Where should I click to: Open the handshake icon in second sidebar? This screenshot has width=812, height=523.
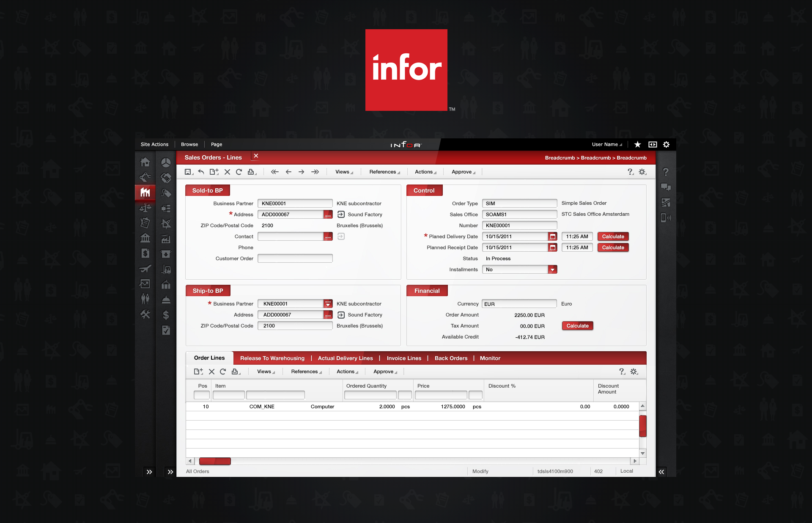[x=166, y=178]
